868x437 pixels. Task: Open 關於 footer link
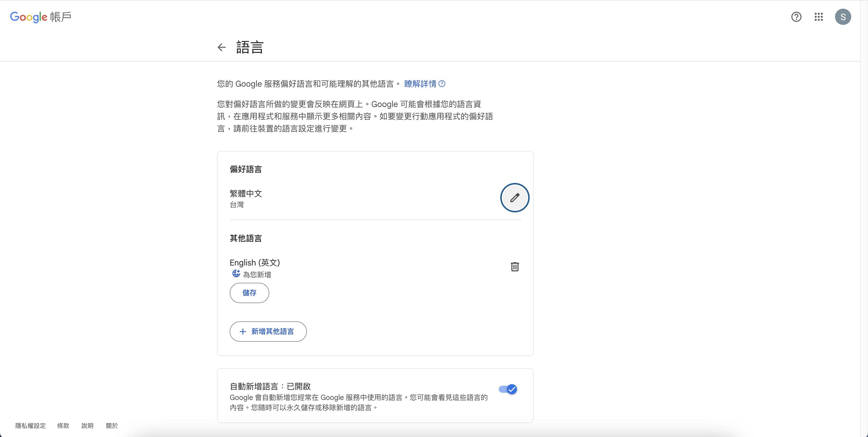pos(112,426)
